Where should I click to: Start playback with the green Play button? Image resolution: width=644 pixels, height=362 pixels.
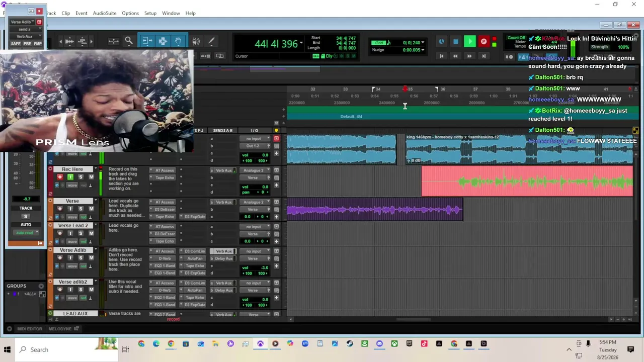point(469,42)
